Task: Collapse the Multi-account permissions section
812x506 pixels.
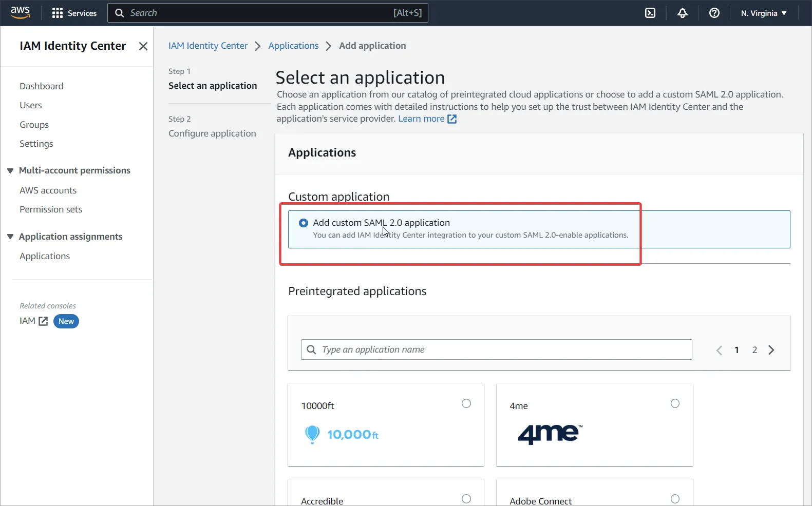Action: tap(10, 170)
